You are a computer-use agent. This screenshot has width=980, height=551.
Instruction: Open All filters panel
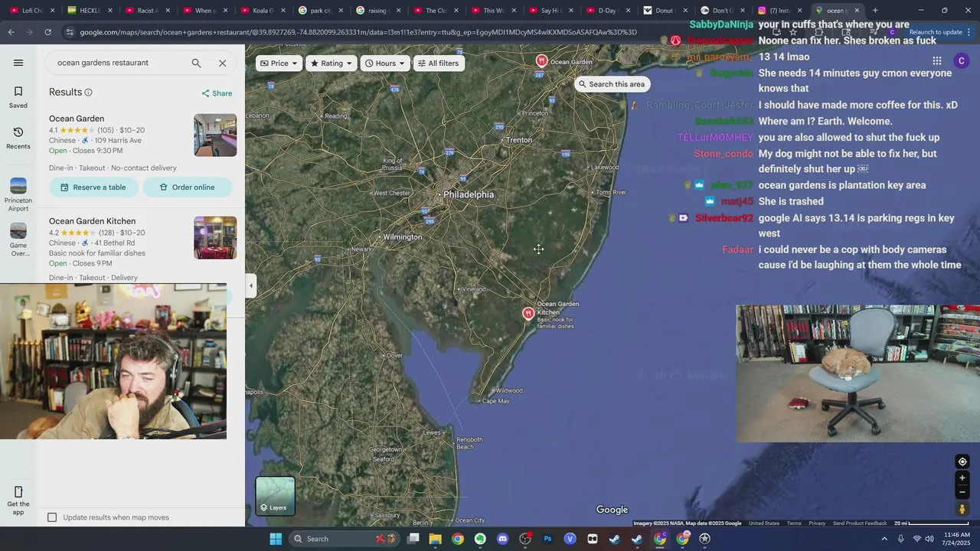(x=439, y=64)
